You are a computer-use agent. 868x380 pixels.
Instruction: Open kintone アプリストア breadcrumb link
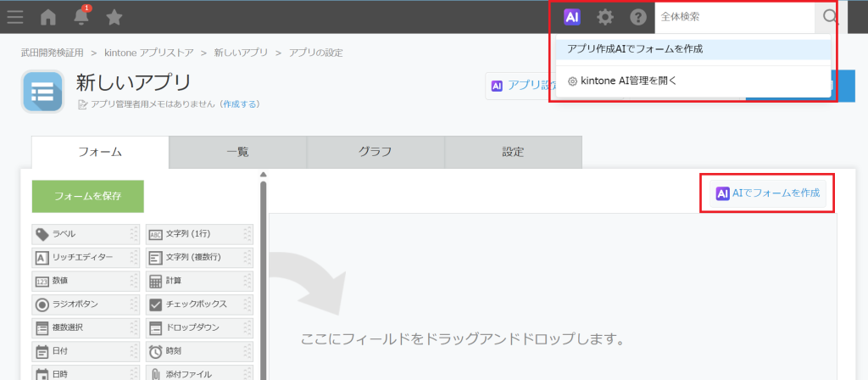click(x=149, y=53)
